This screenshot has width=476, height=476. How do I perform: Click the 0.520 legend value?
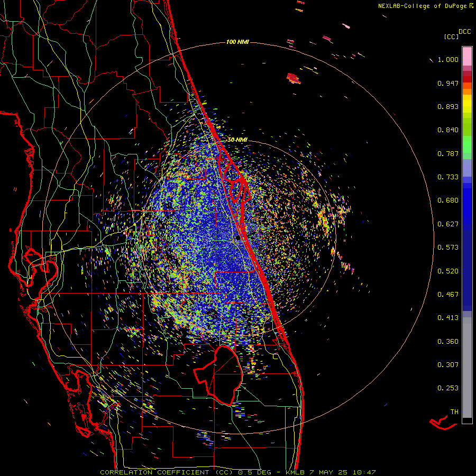(448, 271)
